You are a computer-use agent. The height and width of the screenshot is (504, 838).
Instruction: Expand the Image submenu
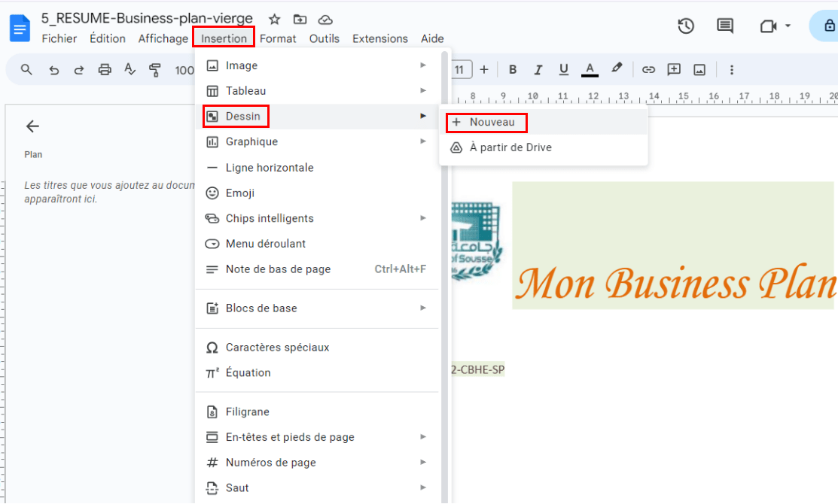tap(318, 65)
